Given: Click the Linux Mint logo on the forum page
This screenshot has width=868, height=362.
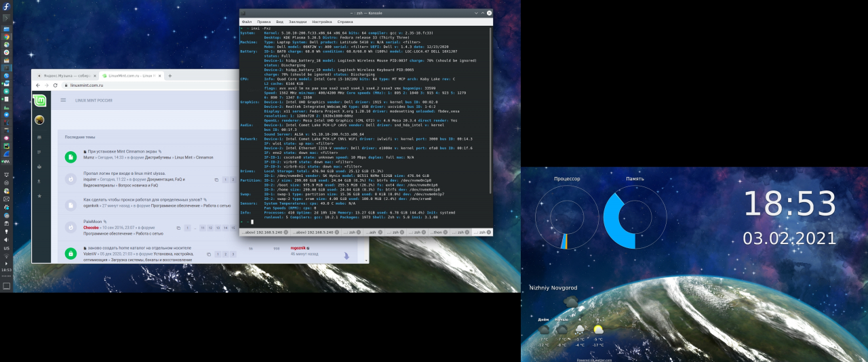Looking at the screenshot, I should (x=39, y=100).
